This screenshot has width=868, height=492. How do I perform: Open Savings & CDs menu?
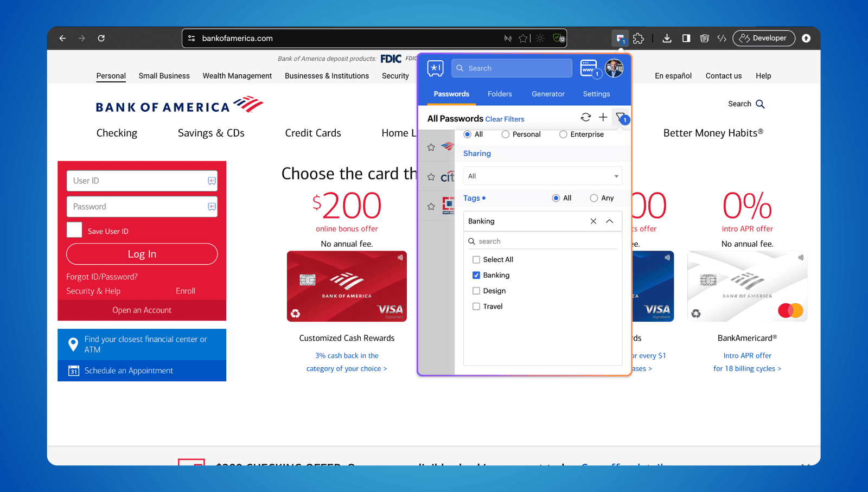point(211,133)
